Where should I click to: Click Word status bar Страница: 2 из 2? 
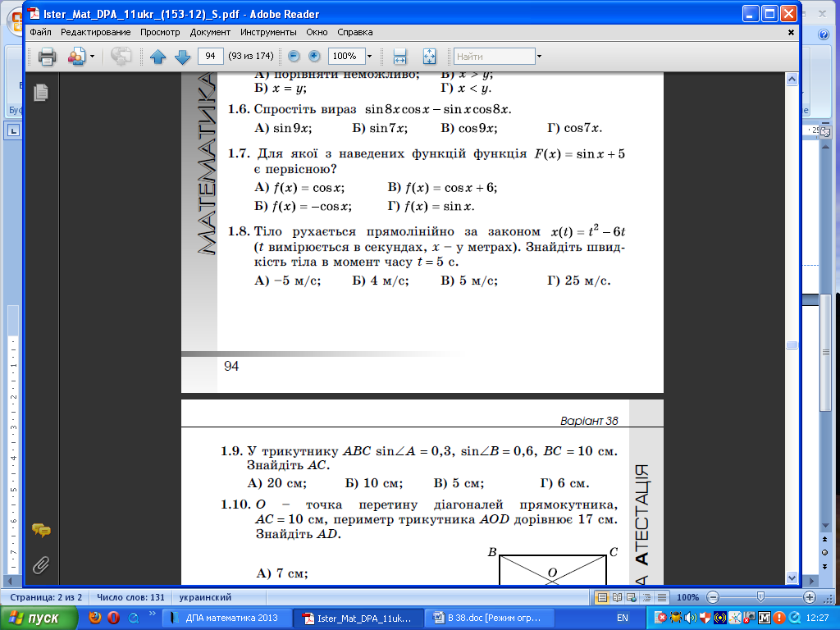pos(46,597)
